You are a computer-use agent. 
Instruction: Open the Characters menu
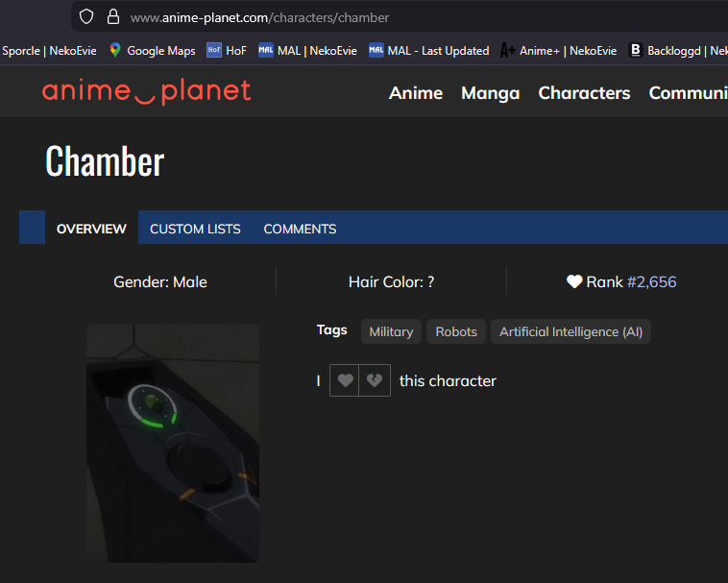584,93
